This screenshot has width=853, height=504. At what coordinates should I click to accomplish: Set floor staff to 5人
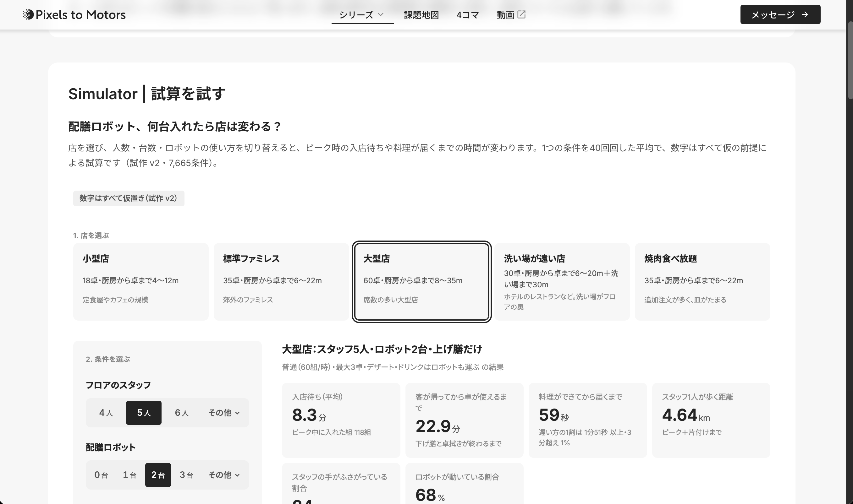tap(144, 413)
